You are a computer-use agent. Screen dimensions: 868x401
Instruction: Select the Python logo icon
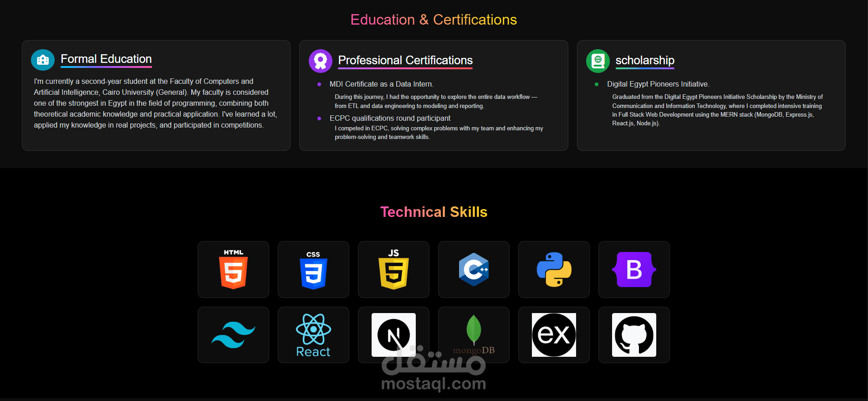point(554,269)
